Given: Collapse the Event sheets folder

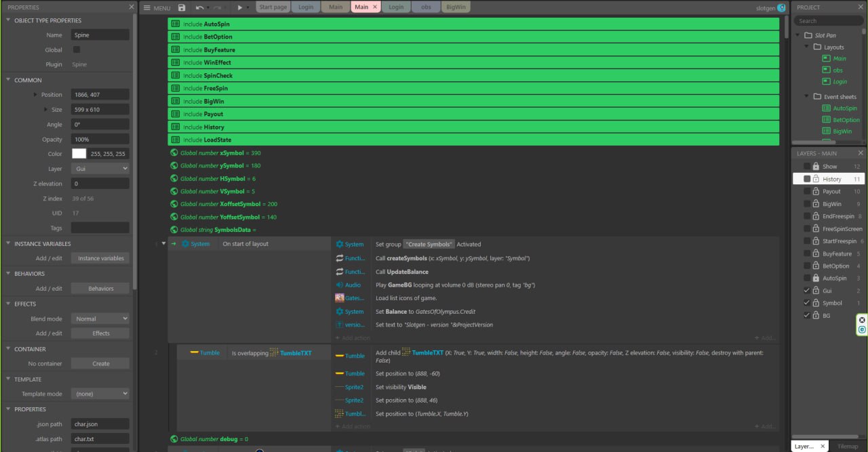Looking at the screenshot, I should pyautogui.click(x=808, y=96).
